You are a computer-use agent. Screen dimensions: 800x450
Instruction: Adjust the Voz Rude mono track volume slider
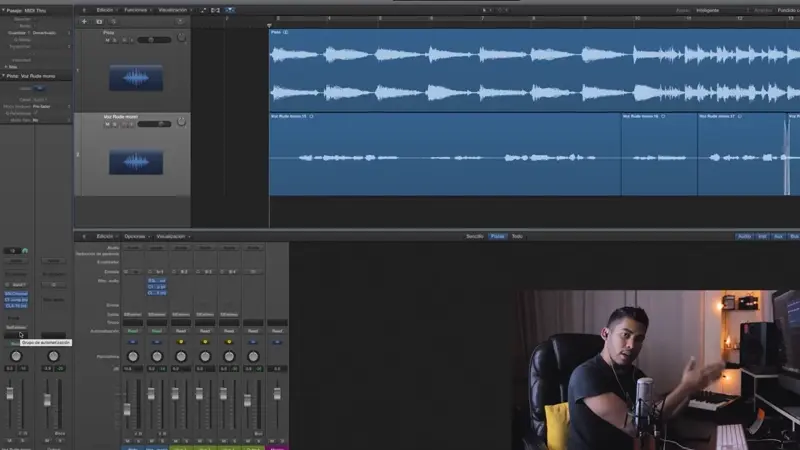point(154,124)
